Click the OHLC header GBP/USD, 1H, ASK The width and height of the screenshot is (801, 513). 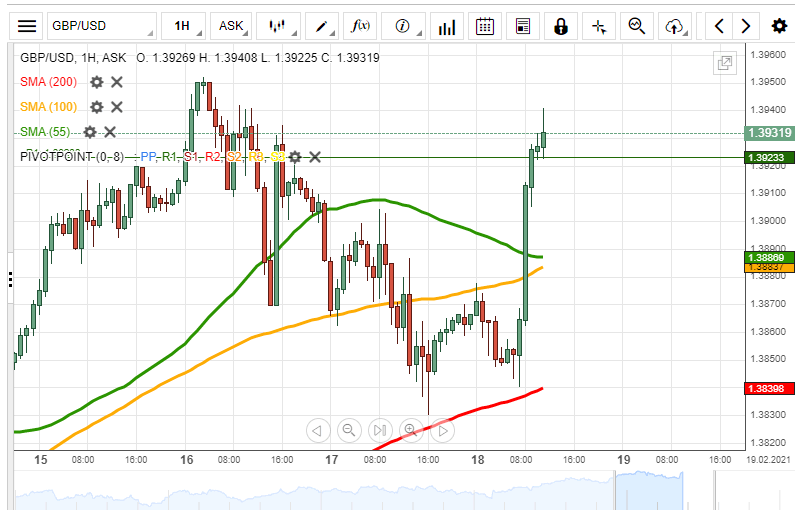73,58
